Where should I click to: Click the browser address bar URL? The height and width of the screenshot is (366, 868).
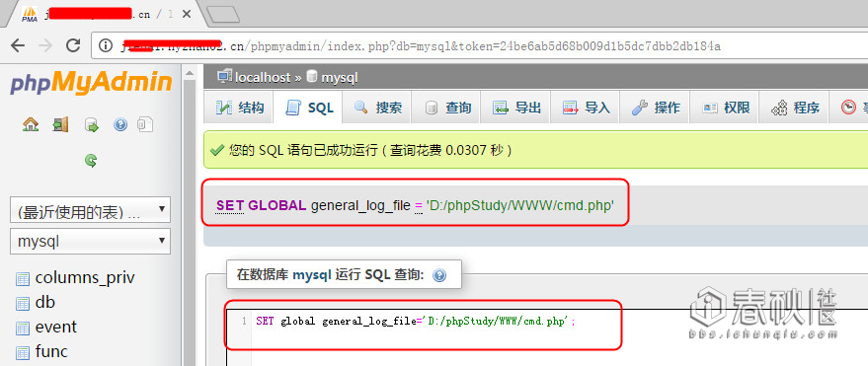tap(421, 46)
